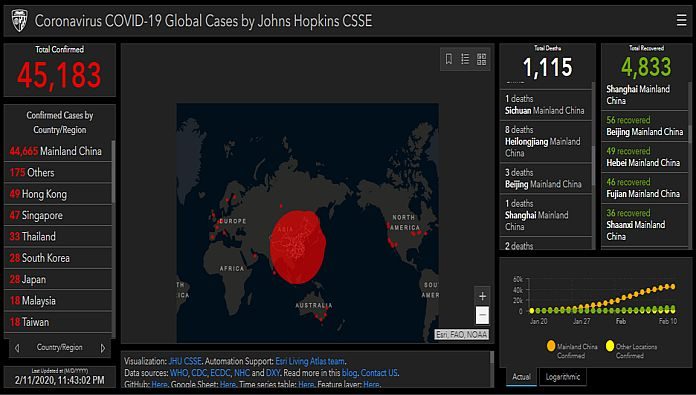Open the hamburger menu in header
The height and width of the screenshot is (395, 696).
pos(681,20)
